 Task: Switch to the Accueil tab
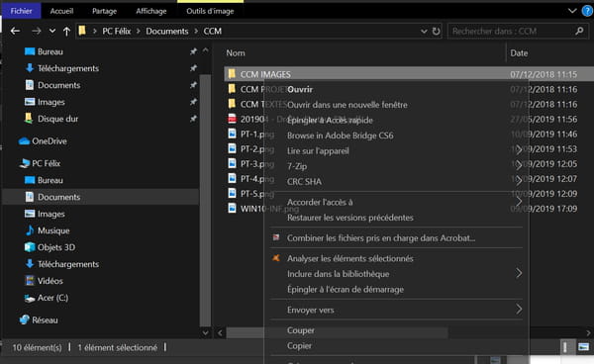click(61, 11)
